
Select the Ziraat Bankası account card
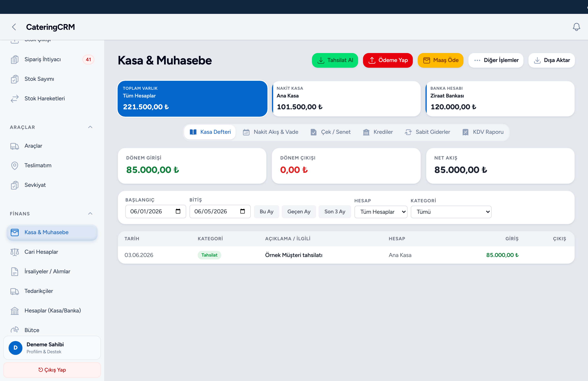click(500, 99)
